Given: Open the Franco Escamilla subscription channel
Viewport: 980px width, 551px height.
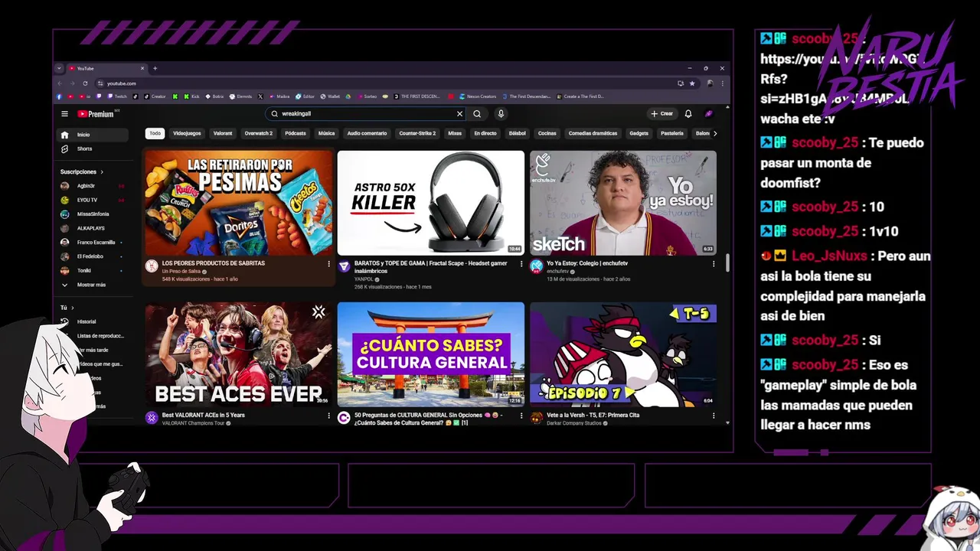Looking at the screenshot, I should [93, 243].
